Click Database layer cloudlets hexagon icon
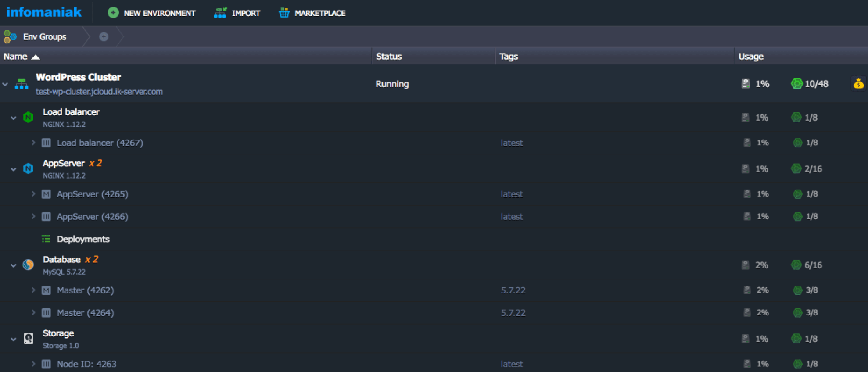Viewport: 868px width, 372px height. point(796,265)
